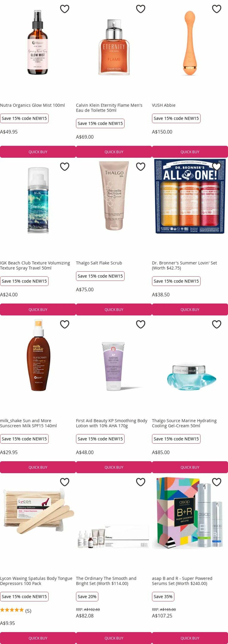Toggle wishlist heart for IGK Beach Club
The width and height of the screenshot is (228, 644).
coord(65,167)
